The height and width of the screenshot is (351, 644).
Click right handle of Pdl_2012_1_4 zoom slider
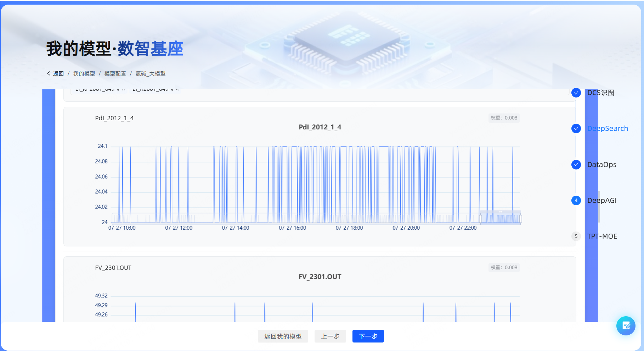pos(520,219)
